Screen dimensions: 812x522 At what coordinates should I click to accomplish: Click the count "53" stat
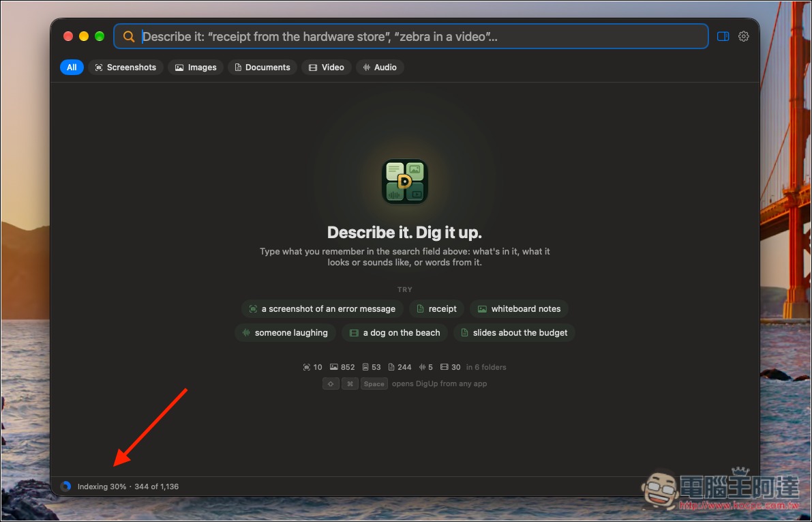tap(372, 367)
